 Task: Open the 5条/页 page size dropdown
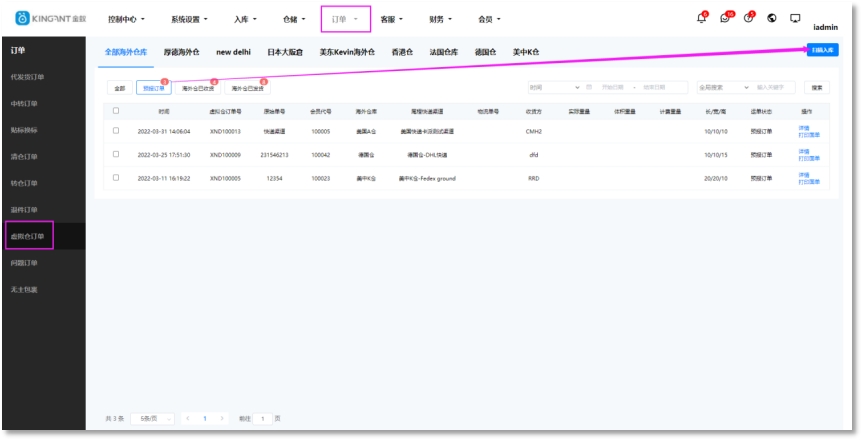[155, 418]
